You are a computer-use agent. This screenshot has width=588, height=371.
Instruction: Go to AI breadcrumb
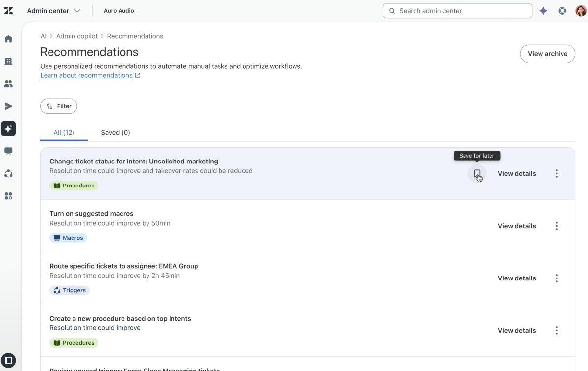pyautogui.click(x=44, y=36)
